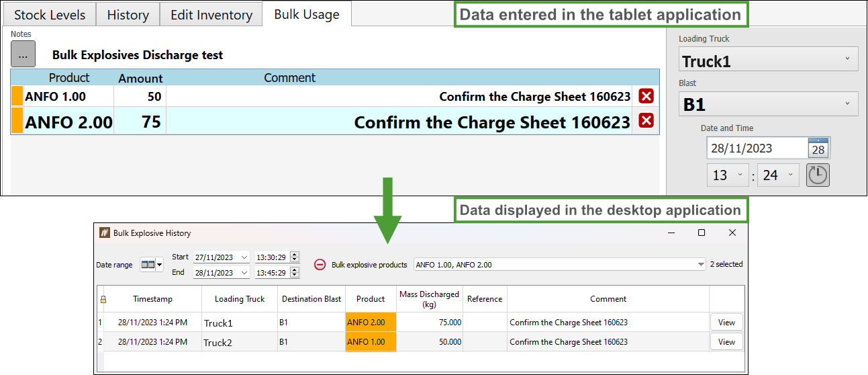Delete the ANFO 1.00 usage row

tap(646, 96)
